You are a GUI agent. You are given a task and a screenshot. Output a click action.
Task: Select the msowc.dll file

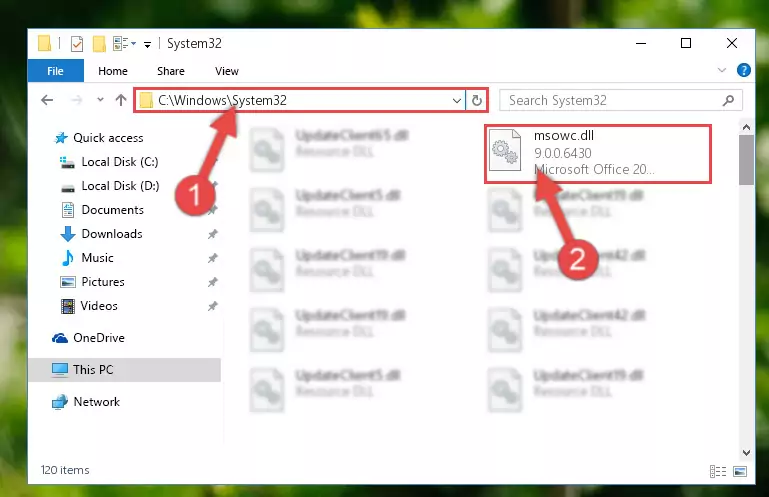point(598,154)
